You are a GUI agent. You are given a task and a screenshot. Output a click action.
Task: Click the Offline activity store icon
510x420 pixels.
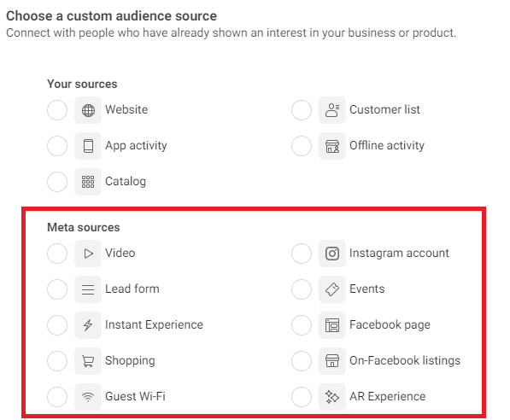tap(332, 146)
